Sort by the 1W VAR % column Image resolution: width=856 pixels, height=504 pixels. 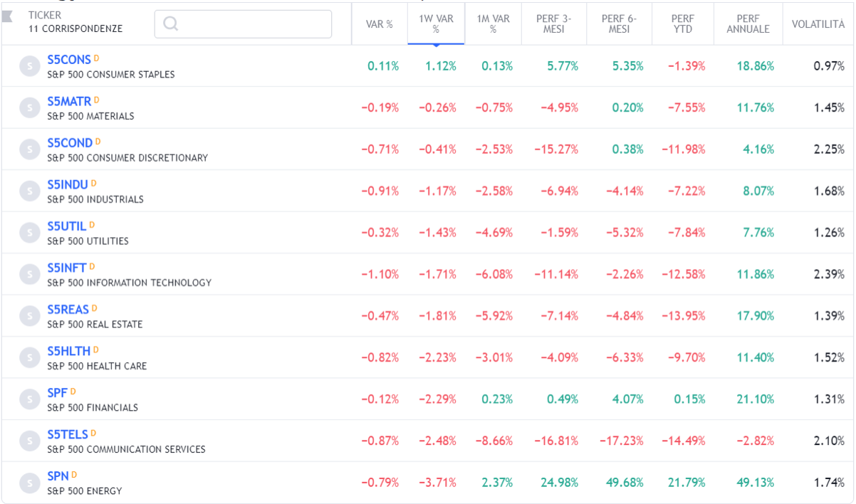tap(436, 24)
